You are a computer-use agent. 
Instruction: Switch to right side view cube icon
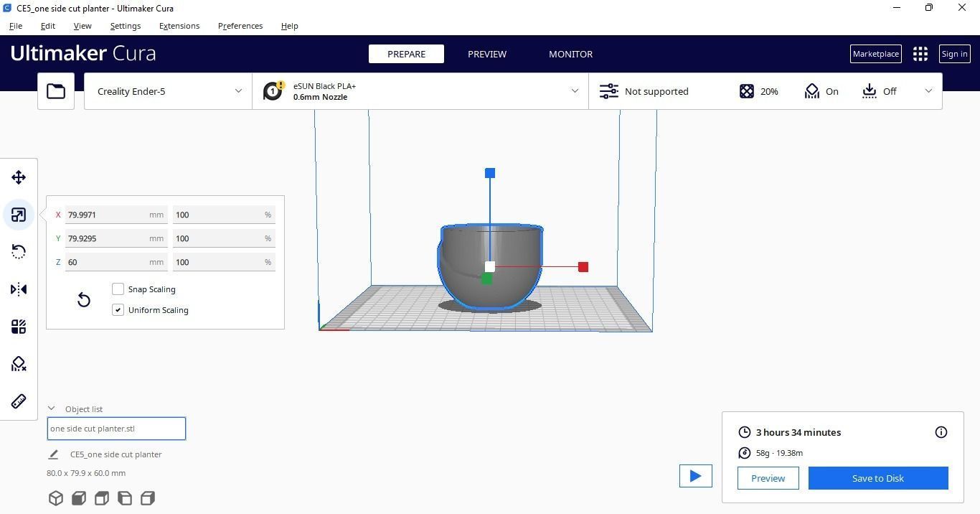coord(148,498)
